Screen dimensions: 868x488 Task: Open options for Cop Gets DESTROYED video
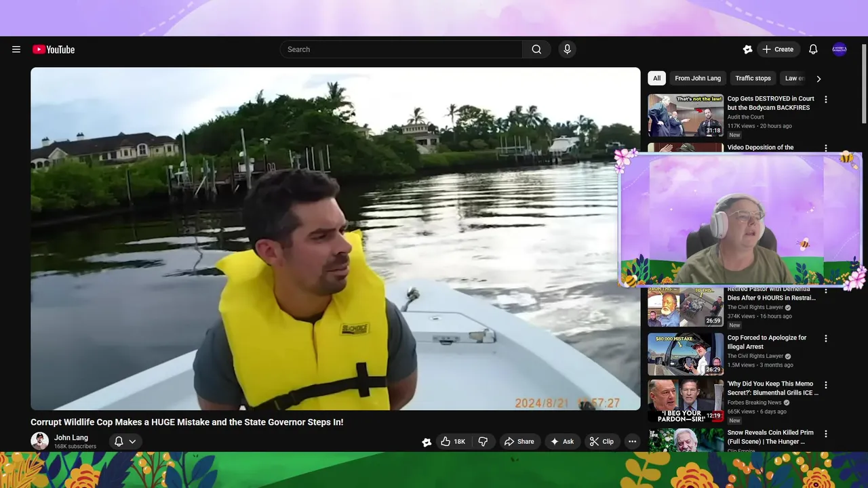click(826, 100)
